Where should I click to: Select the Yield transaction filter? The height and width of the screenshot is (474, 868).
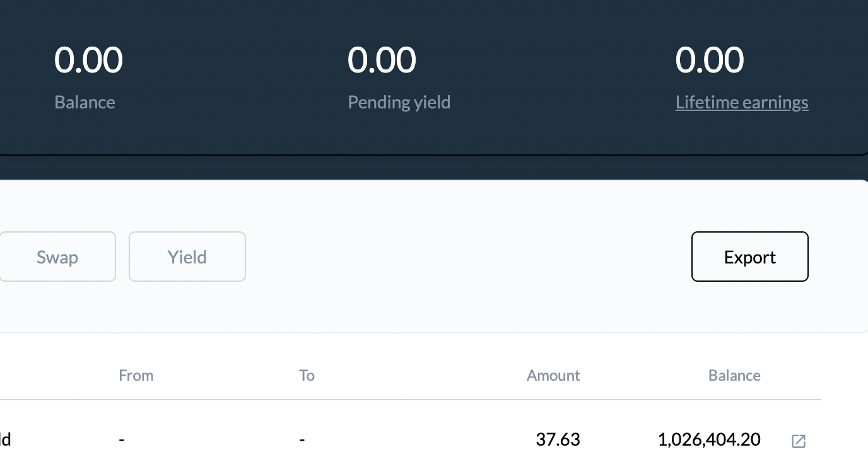pyautogui.click(x=187, y=257)
